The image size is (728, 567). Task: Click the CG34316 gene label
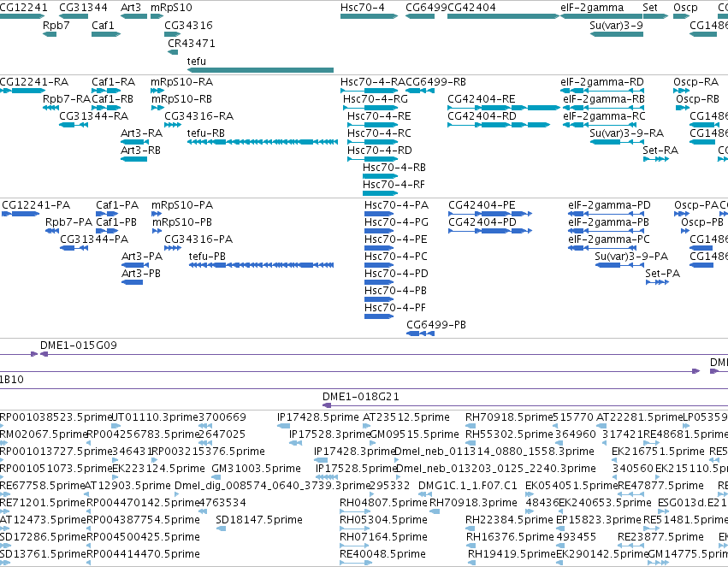coord(188,25)
